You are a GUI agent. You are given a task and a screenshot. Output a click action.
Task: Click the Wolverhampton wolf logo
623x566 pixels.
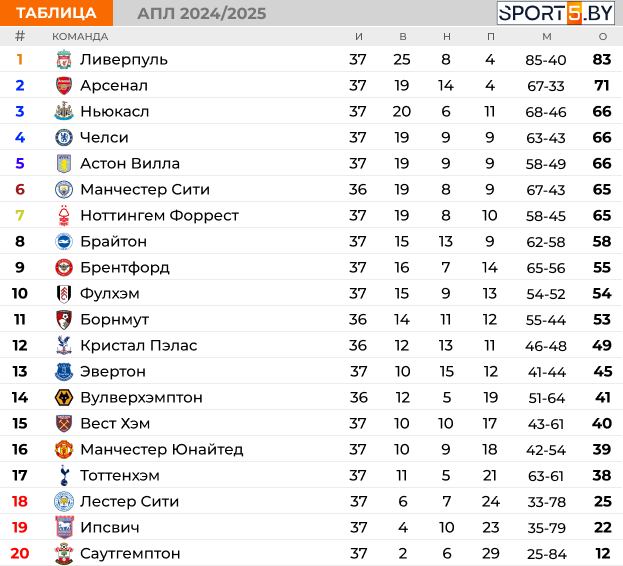(64, 398)
